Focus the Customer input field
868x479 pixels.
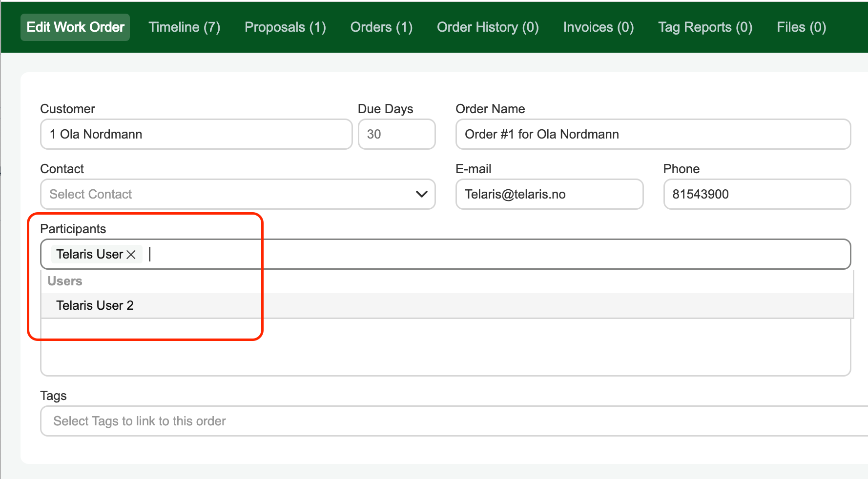click(x=196, y=134)
